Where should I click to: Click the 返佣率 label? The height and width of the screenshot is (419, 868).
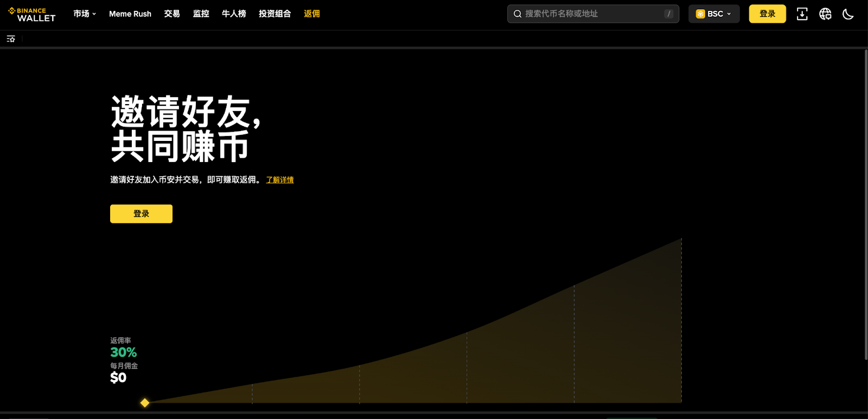pyautogui.click(x=120, y=340)
